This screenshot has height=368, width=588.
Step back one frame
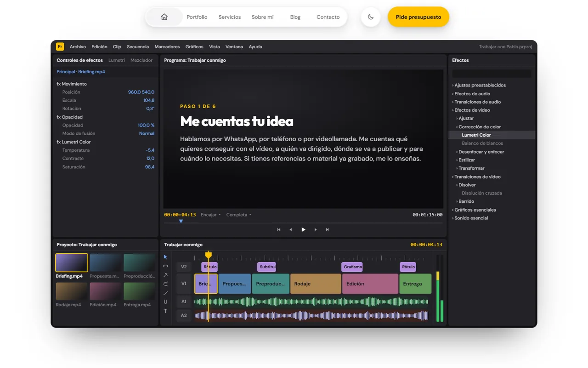[x=291, y=230]
